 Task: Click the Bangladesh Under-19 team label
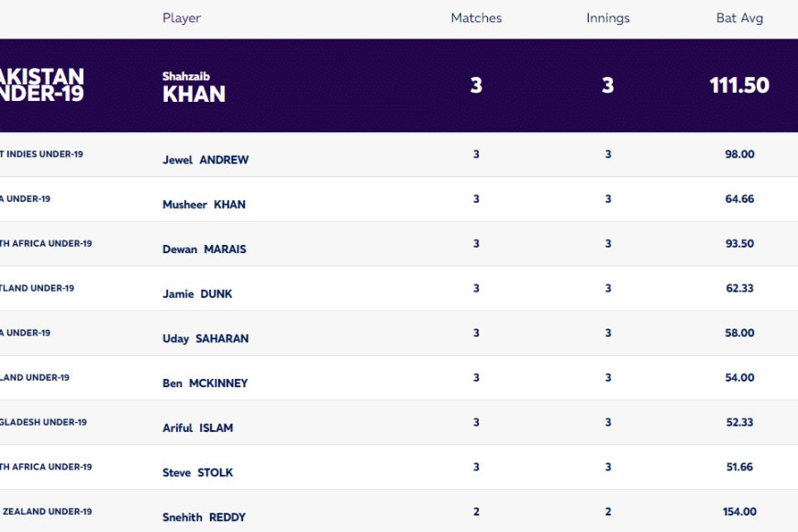[43, 422]
